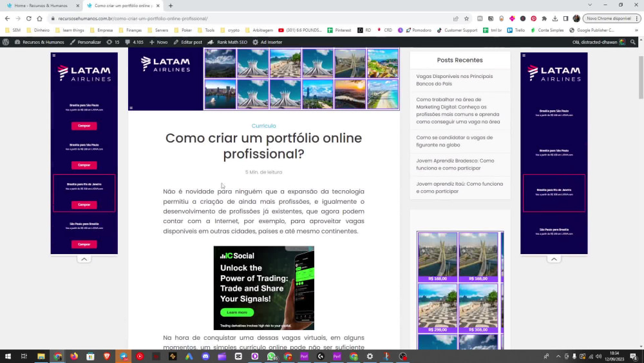Open the SEM bookmarks folder

[x=13, y=30]
